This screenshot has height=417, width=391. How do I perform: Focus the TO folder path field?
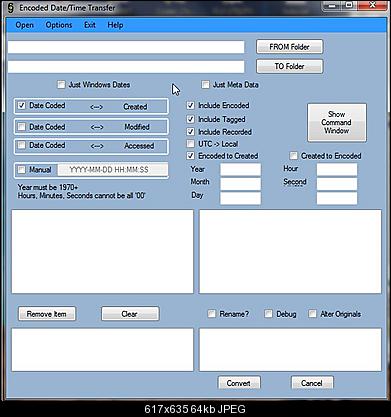126,67
